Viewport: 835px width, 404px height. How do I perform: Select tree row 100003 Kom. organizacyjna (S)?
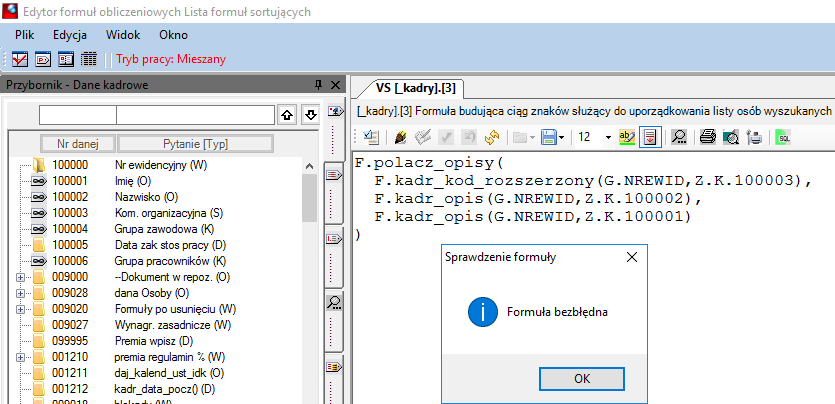click(128, 213)
